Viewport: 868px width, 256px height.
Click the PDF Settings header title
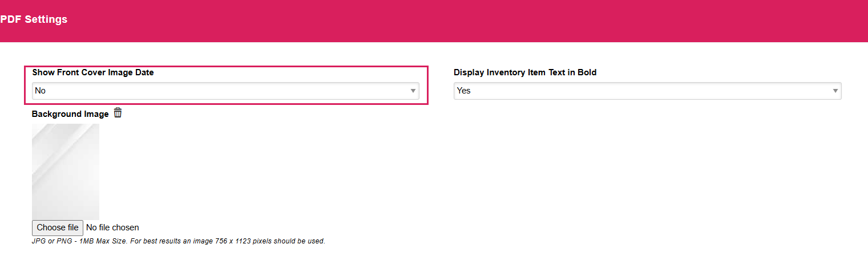pyautogui.click(x=34, y=19)
